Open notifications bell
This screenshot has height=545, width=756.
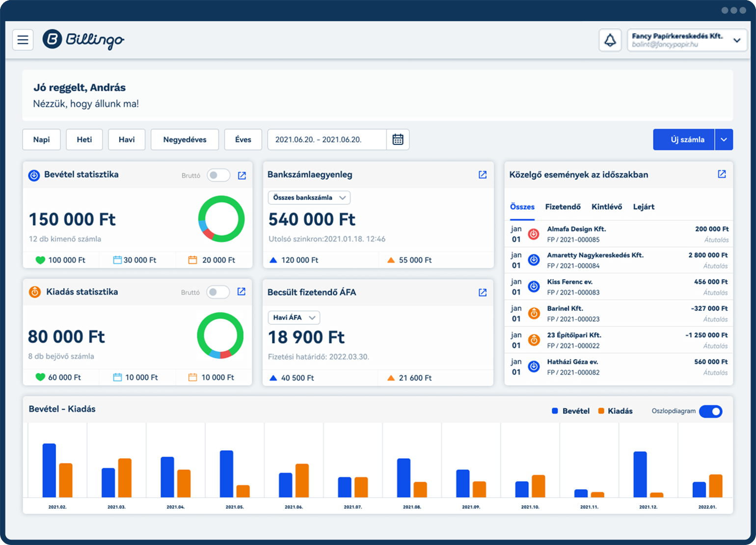click(610, 40)
